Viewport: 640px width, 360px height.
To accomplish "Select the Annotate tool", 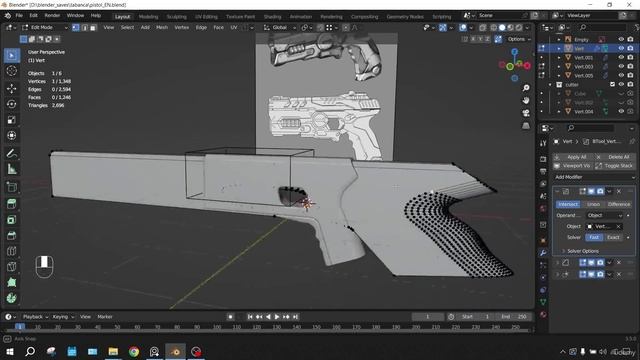I will 12,153.
